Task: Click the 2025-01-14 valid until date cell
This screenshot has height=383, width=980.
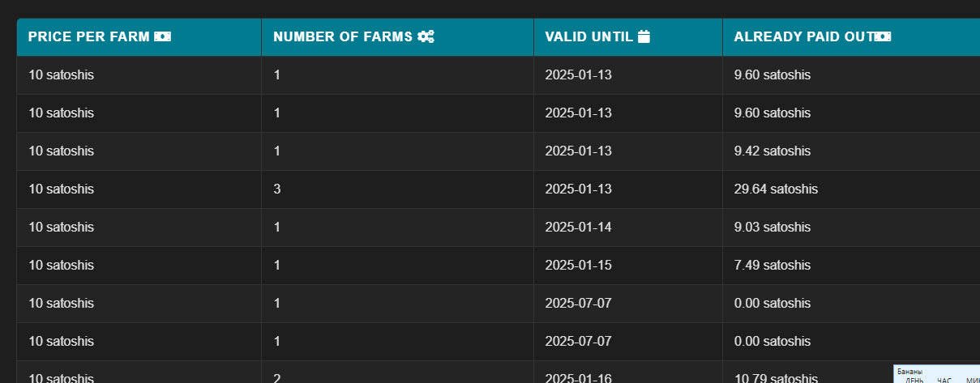Action: click(x=628, y=228)
